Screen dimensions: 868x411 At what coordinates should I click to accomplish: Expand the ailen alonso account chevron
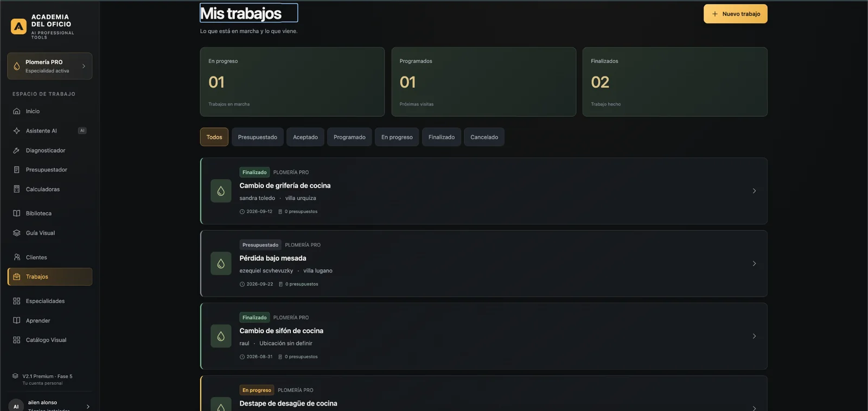coord(88,407)
